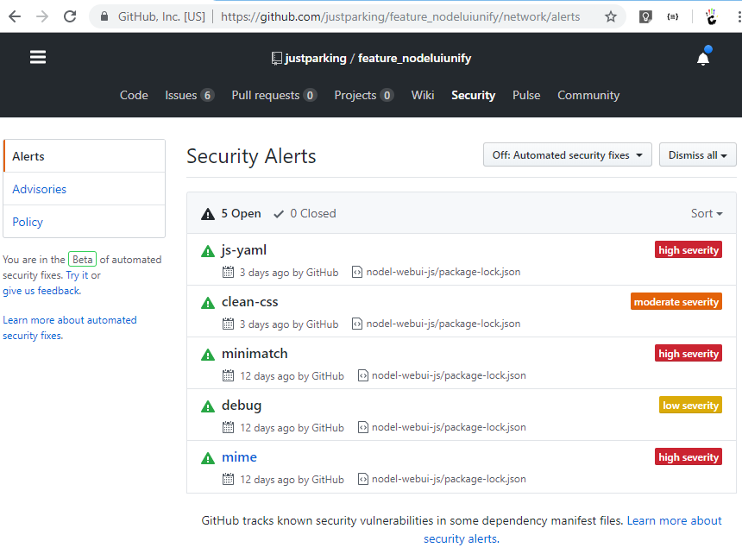Open the feature_nodeluiunify repository link
The width and height of the screenshot is (742, 560).
pos(414,58)
